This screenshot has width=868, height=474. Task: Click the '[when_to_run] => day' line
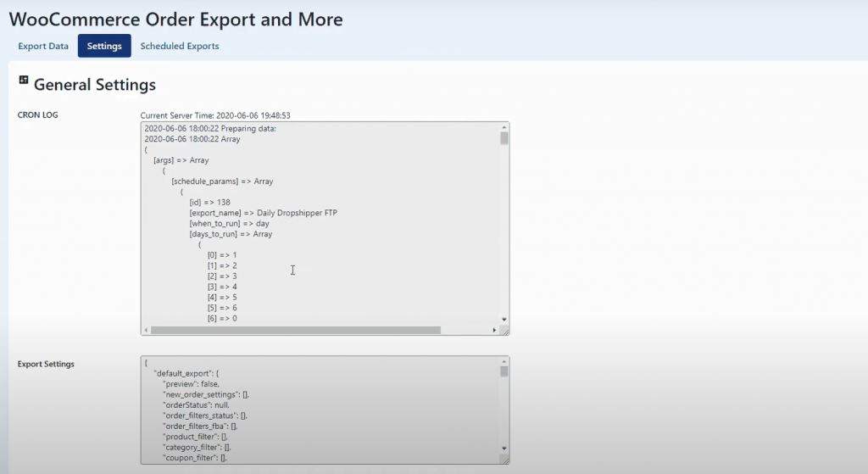[229, 223]
